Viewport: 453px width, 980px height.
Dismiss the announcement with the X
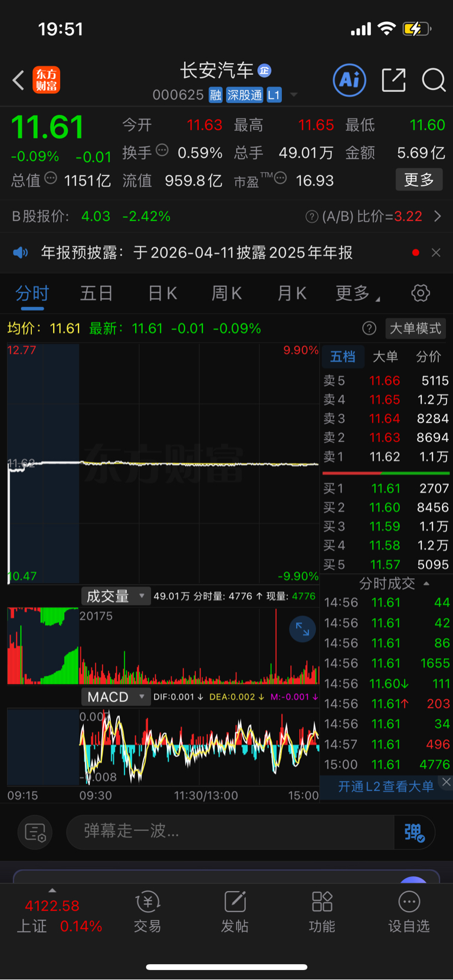click(436, 253)
